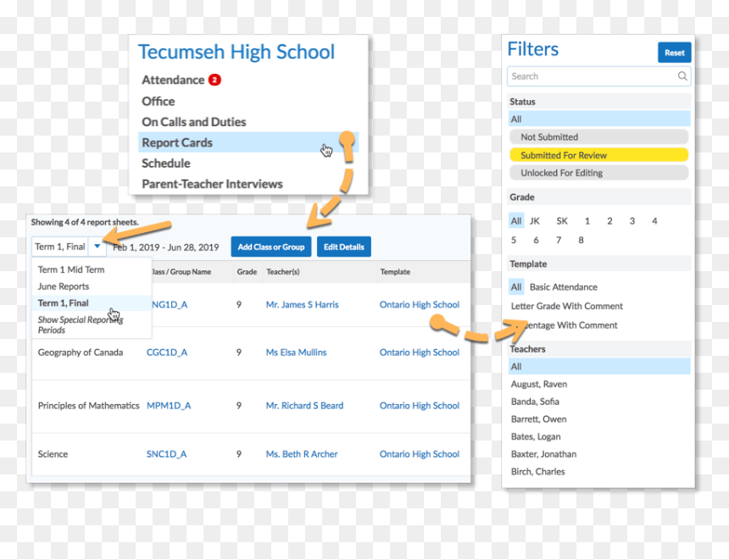Choose Term 1 Mid Term from dropdown list
Screen dimensions: 729x560
click(x=71, y=269)
